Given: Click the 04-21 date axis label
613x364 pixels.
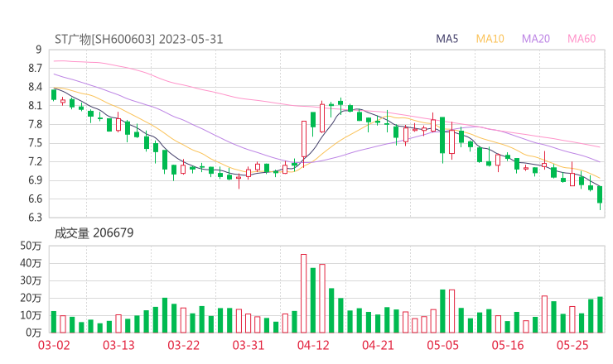Looking at the screenshot, I should click(x=378, y=345).
